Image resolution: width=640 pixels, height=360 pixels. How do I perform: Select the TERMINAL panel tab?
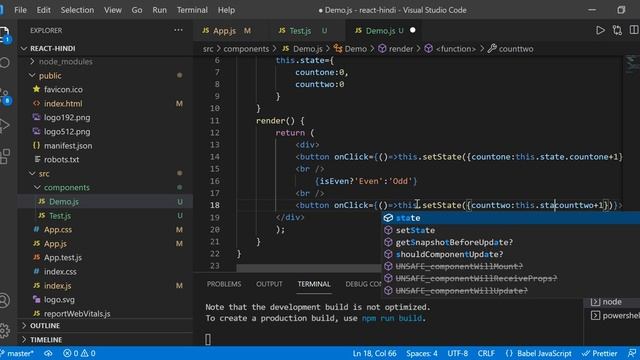click(x=314, y=284)
